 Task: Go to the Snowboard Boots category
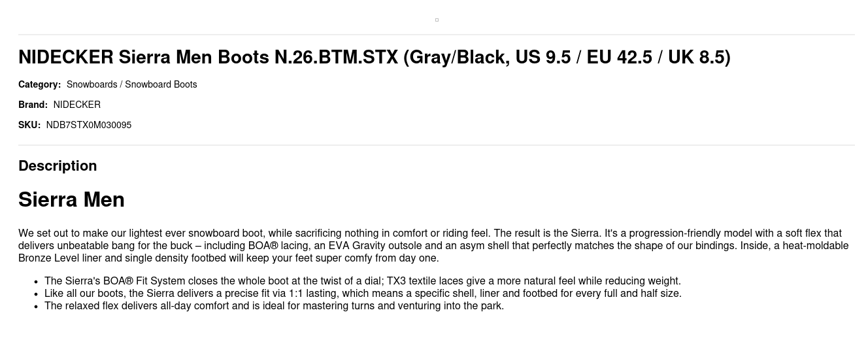(161, 84)
